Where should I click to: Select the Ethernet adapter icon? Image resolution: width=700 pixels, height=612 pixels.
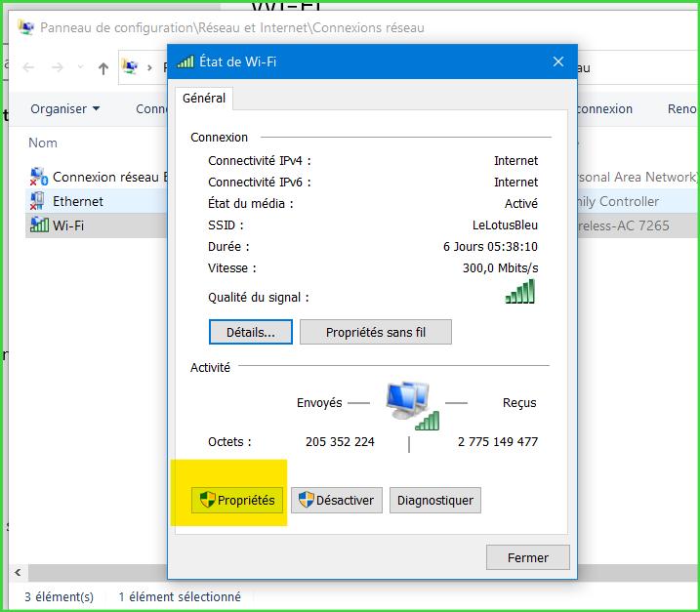[x=39, y=201]
